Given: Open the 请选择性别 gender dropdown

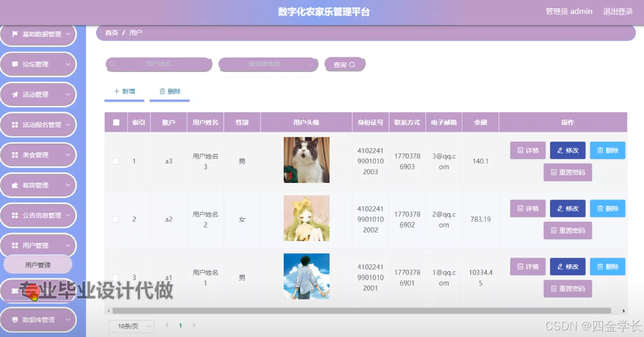Looking at the screenshot, I should click(268, 64).
